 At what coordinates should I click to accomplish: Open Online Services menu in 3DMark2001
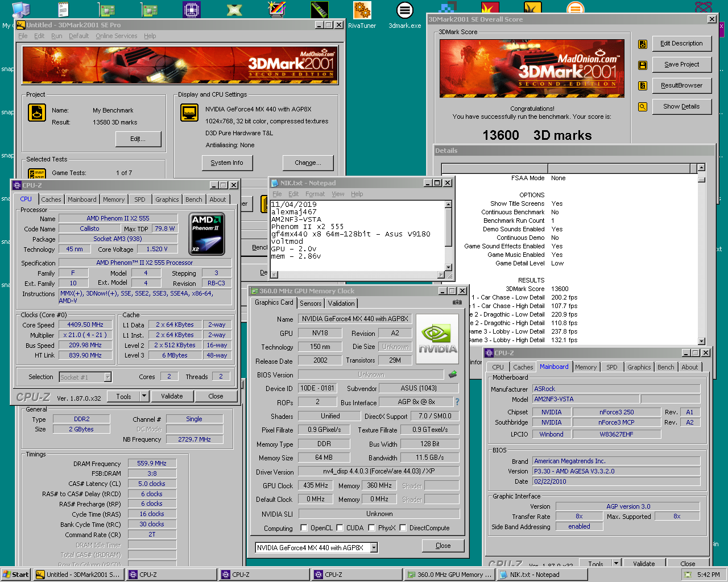pos(116,36)
